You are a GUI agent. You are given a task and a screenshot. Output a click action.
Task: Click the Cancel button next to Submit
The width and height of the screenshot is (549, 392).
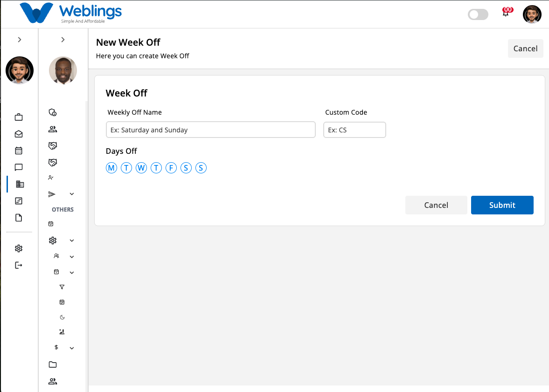tap(436, 205)
